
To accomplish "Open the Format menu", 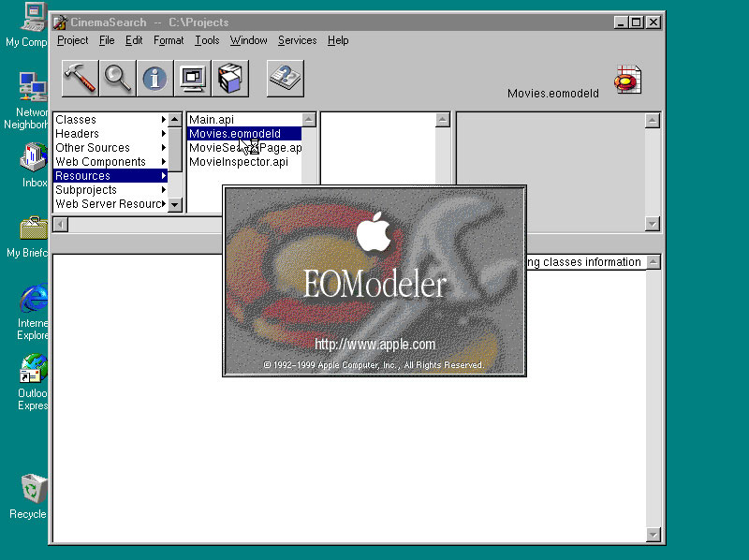I will pyautogui.click(x=169, y=40).
